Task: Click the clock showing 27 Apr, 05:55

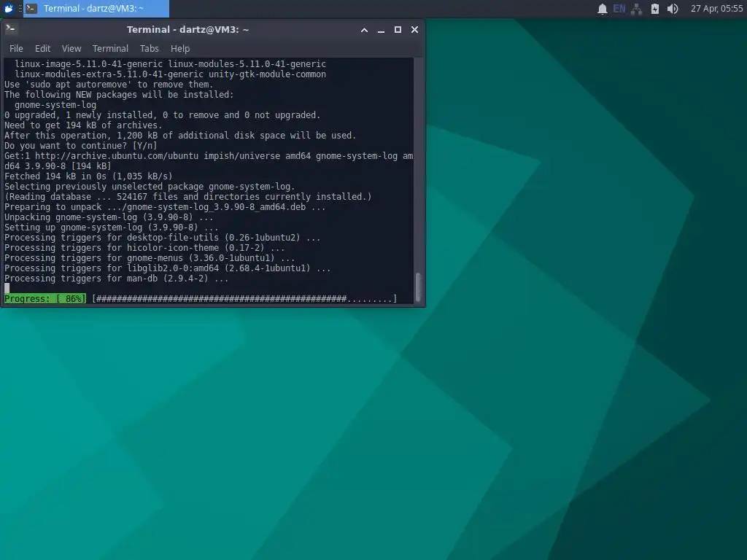Action: point(716,8)
